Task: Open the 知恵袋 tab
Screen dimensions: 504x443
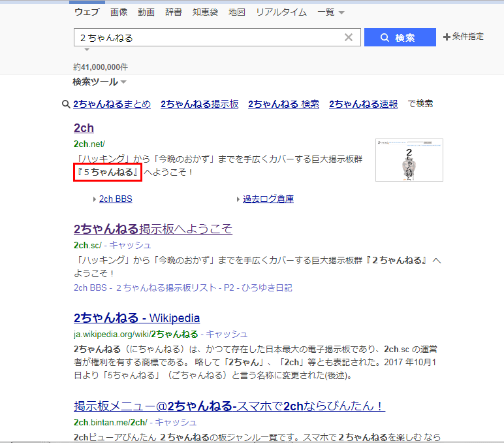Action: [x=205, y=12]
